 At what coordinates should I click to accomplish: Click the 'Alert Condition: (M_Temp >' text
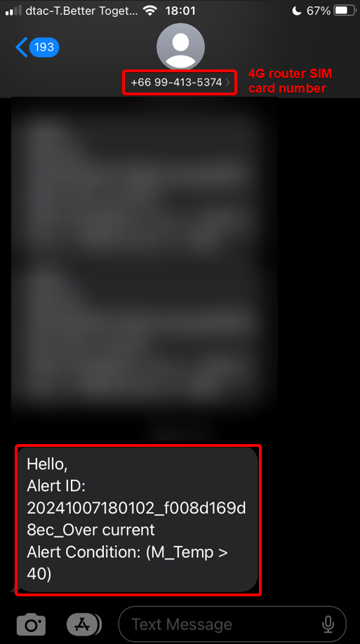128,552
